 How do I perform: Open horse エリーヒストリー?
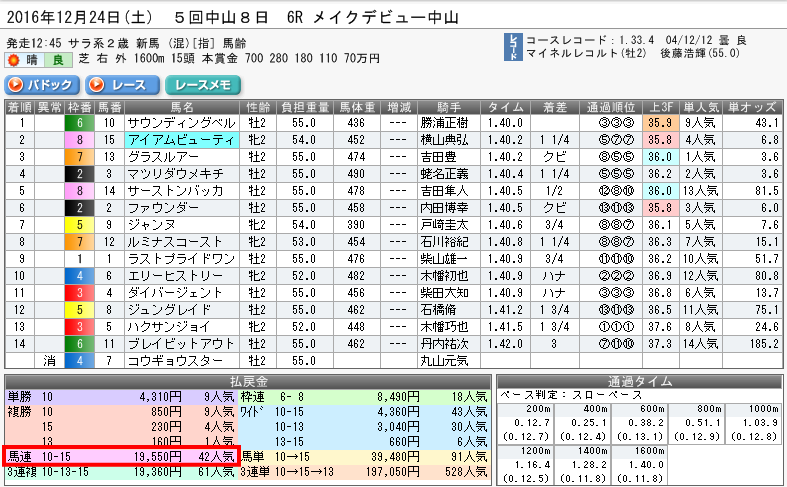(175, 276)
